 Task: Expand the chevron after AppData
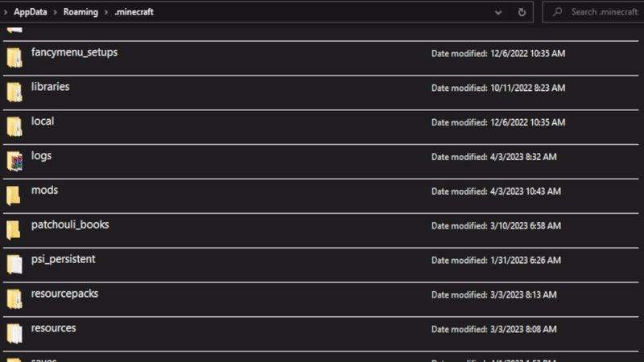coord(55,12)
